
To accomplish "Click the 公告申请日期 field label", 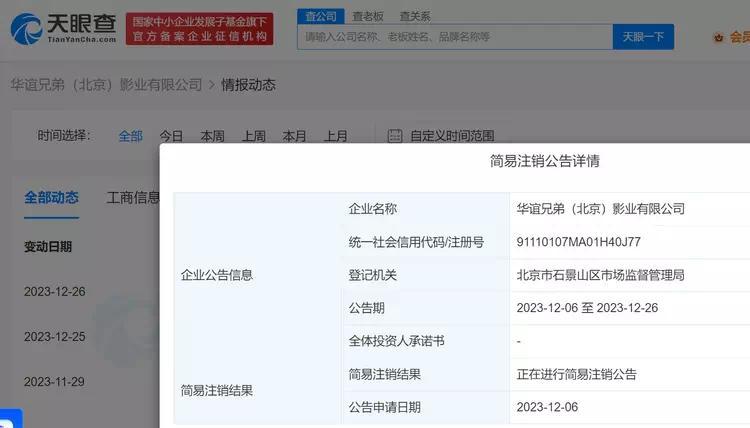I will click(385, 407).
